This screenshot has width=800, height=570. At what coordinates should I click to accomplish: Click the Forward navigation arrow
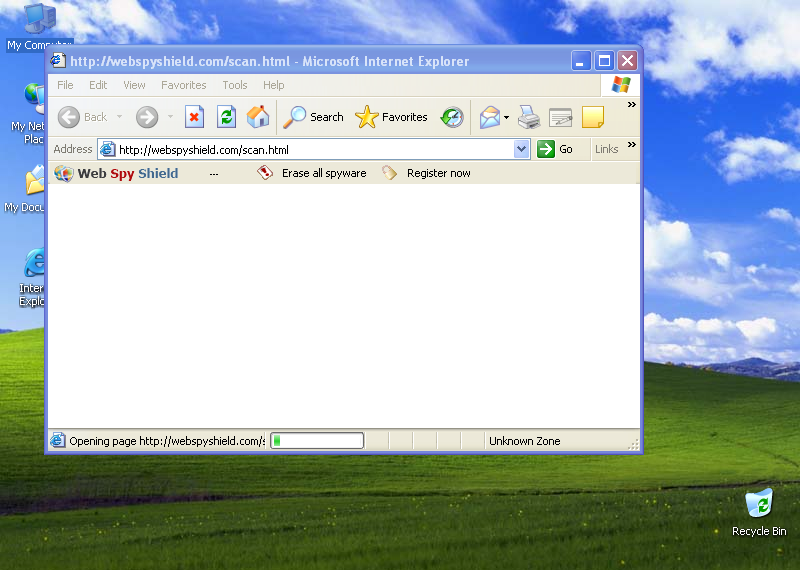[147, 117]
